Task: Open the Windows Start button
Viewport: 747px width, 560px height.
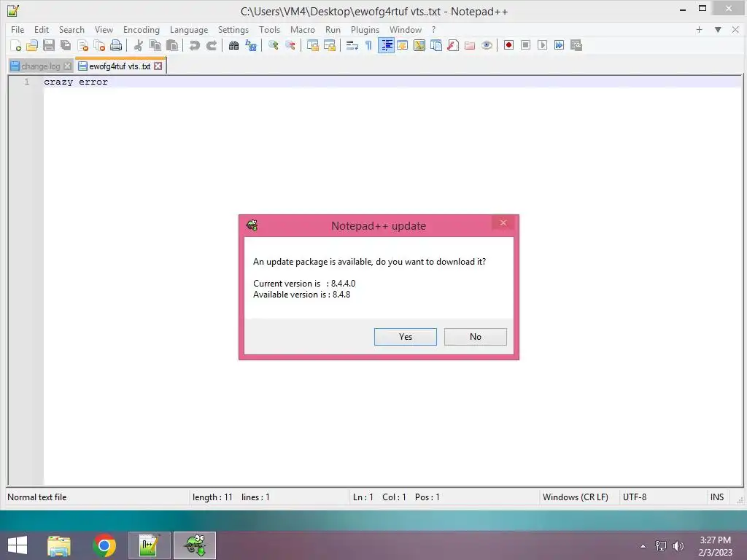Action: click(18, 545)
